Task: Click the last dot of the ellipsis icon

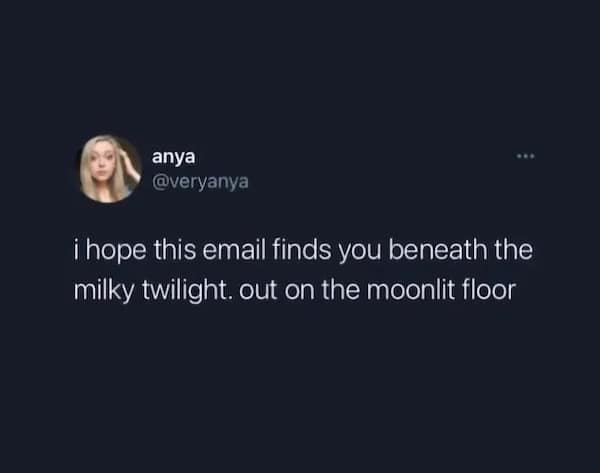Action: (x=532, y=156)
